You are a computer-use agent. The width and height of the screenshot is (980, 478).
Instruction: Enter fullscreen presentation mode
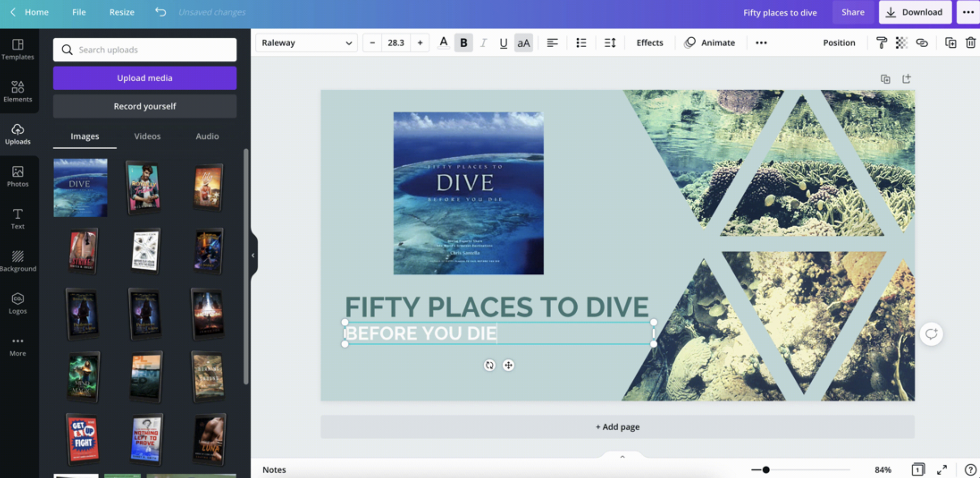pos(942,469)
